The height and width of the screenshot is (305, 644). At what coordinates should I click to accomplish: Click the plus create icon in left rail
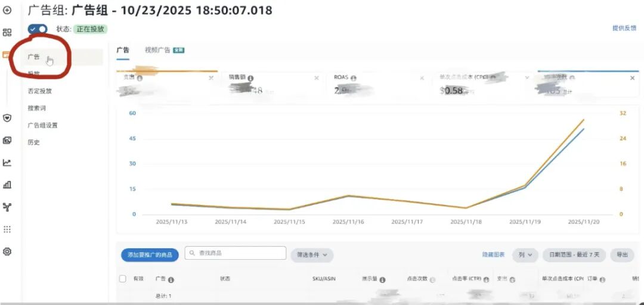coord(7,10)
